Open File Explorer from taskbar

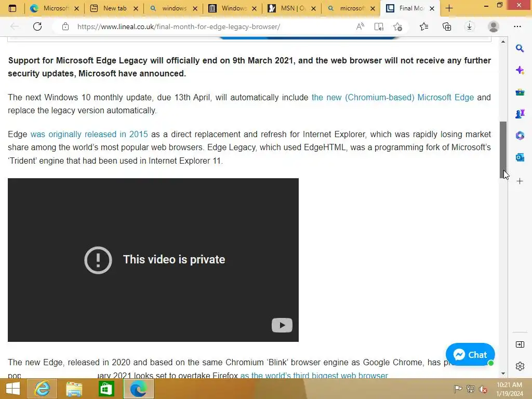click(x=74, y=389)
